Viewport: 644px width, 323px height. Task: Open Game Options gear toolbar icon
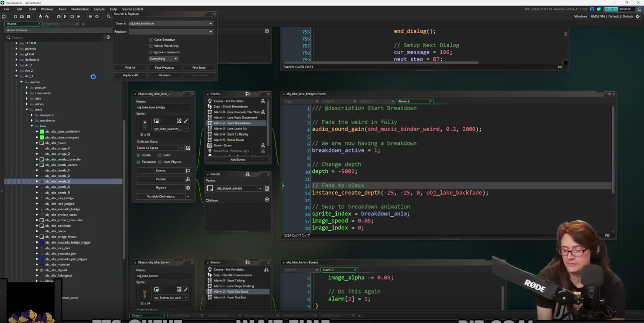point(90,16)
